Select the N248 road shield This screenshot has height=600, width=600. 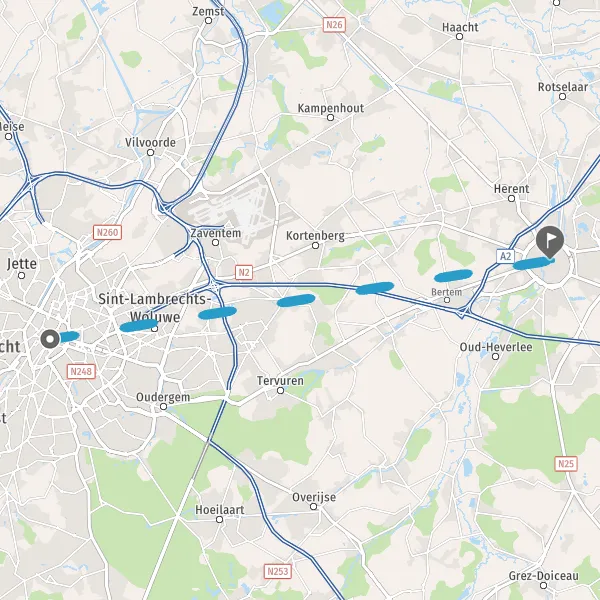coord(81,371)
